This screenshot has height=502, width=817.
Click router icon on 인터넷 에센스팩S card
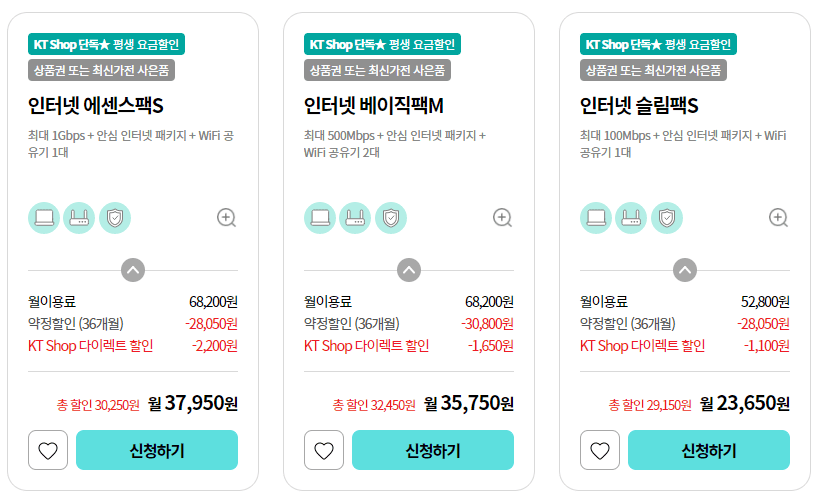79,218
